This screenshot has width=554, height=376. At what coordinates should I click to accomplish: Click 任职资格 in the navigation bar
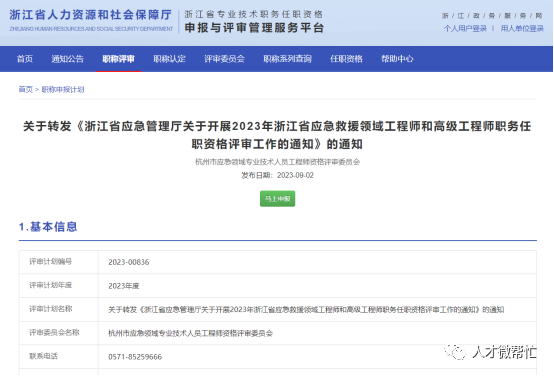(346, 59)
